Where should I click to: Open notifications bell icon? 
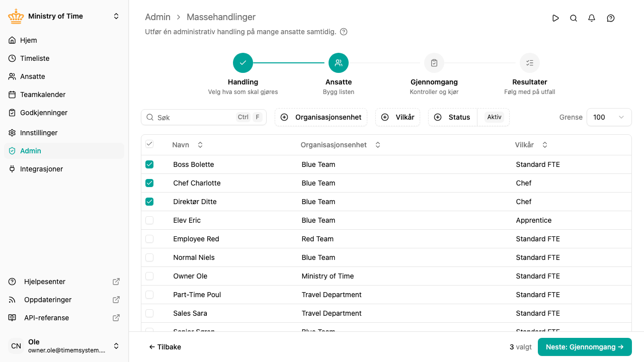(x=592, y=18)
